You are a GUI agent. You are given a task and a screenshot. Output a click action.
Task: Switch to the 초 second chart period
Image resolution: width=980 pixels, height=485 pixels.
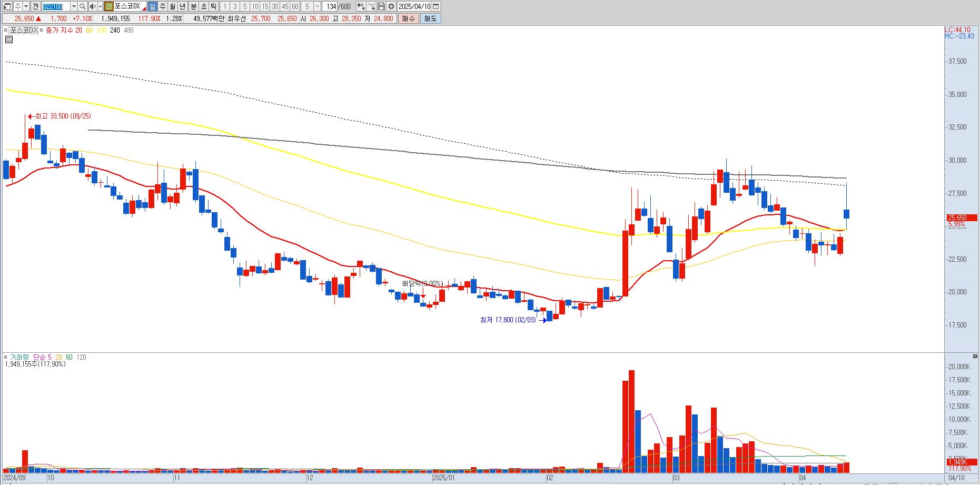pos(203,6)
